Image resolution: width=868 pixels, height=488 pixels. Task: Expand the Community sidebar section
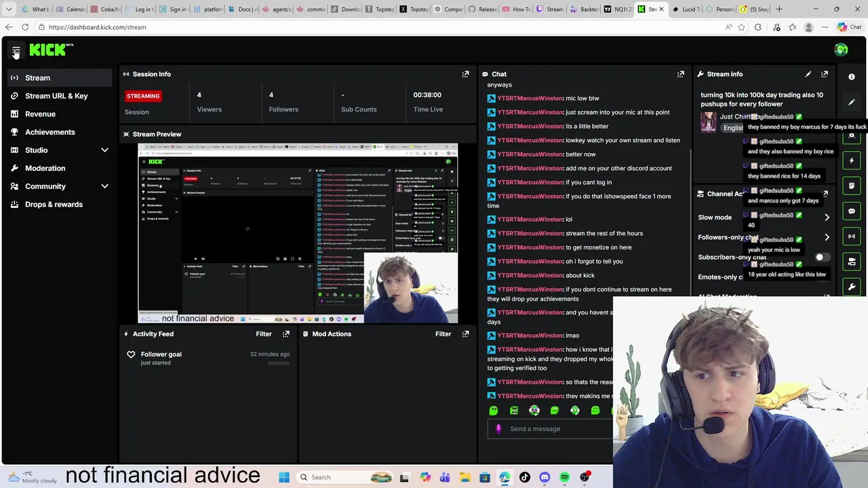tap(104, 186)
